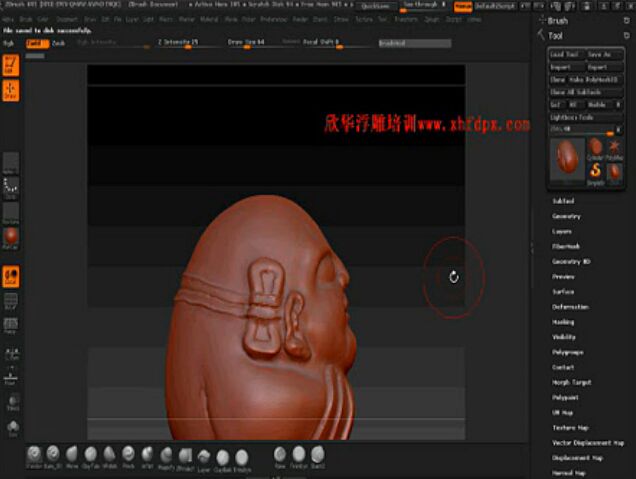This screenshot has height=479, width=636.
Task: Click the DefaultZScript button
Action: pos(495,6)
